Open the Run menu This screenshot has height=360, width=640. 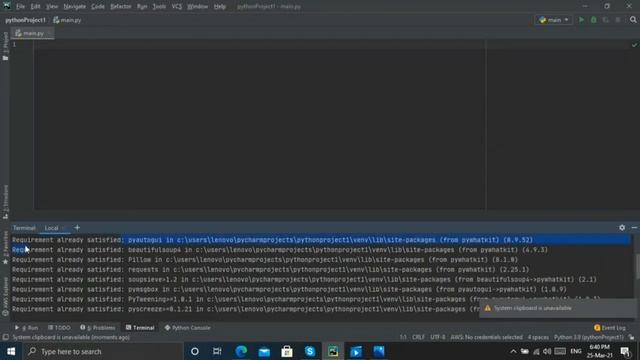[142, 7]
